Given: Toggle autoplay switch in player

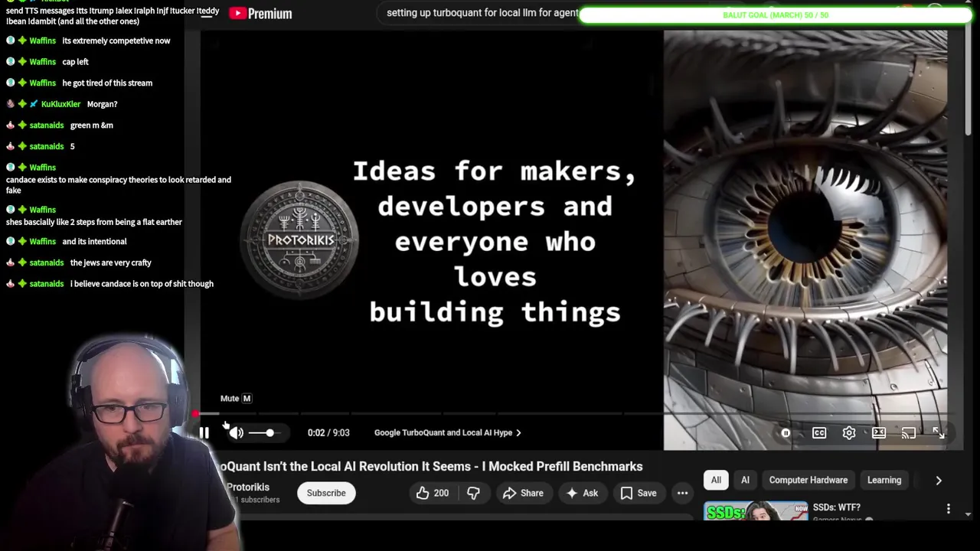Looking at the screenshot, I should tap(786, 433).
